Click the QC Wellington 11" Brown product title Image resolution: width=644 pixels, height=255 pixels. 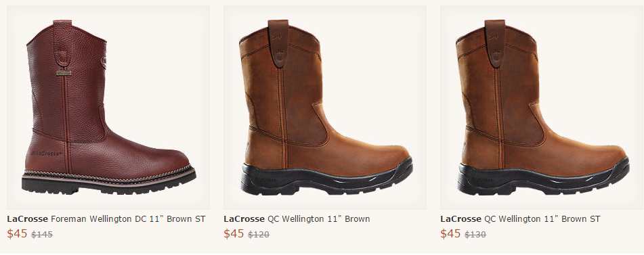(297, 219)
